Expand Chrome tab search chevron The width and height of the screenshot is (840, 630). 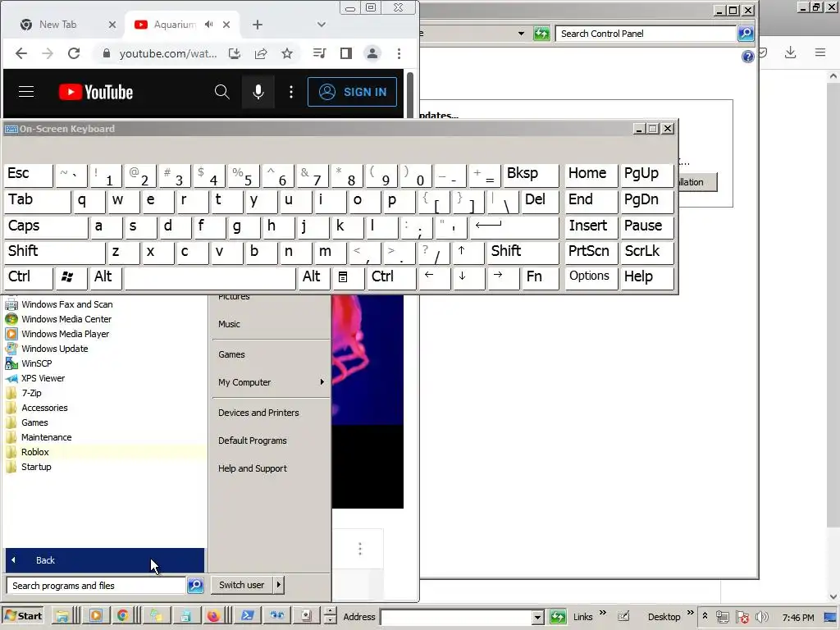point(321,24)
